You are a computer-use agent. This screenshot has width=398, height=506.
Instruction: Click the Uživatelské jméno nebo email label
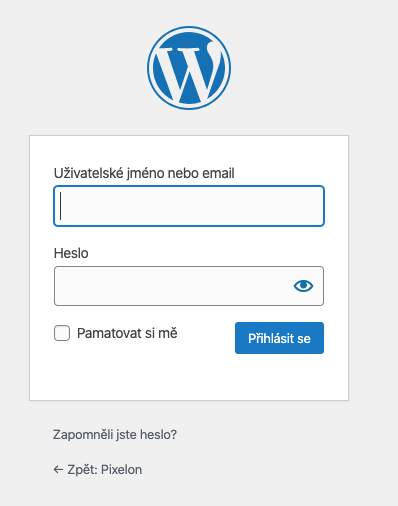pos(144,173)
